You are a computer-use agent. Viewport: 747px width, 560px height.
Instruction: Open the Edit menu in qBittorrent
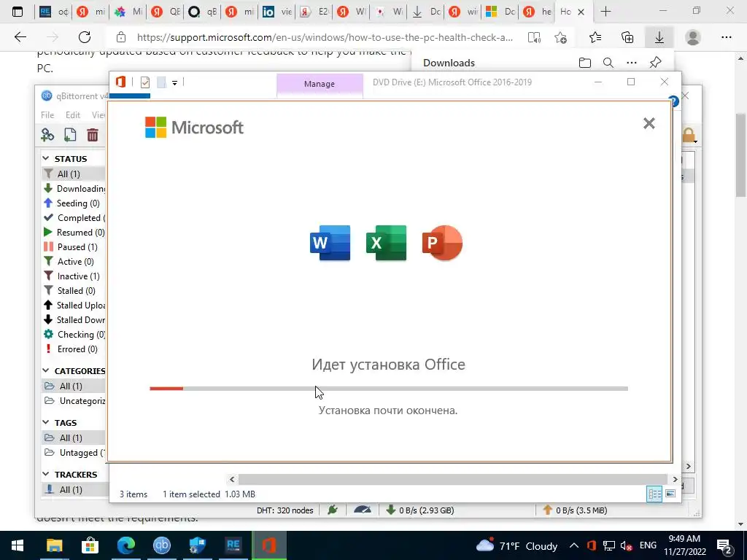[73, 114]
